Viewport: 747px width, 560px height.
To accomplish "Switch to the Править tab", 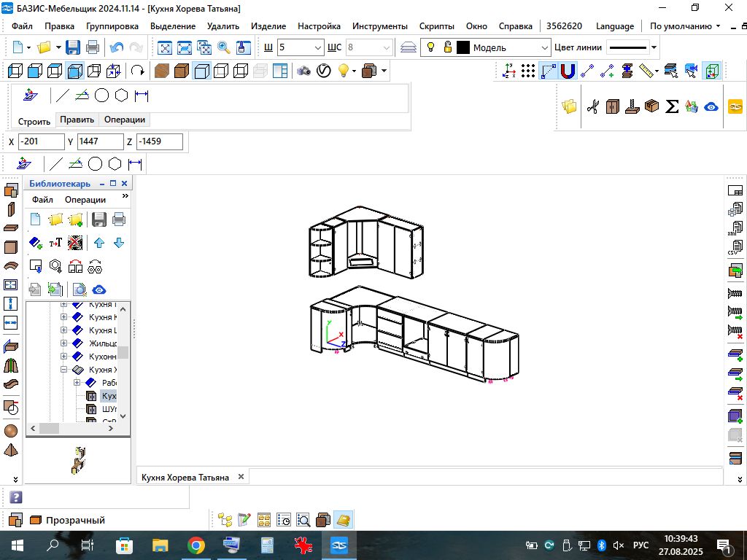I will (x=77, y=120).
